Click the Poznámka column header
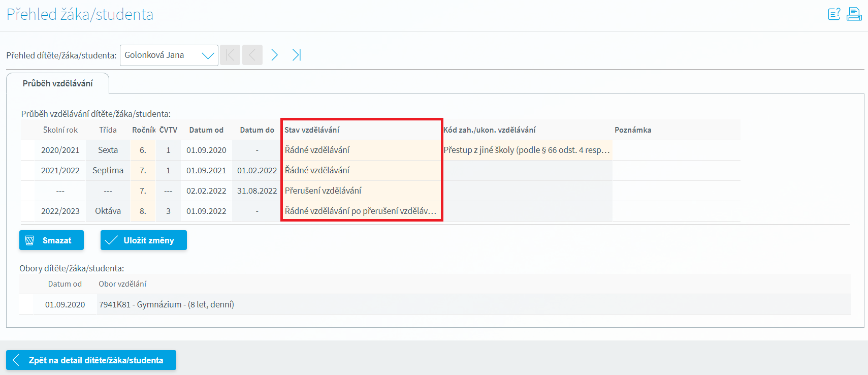 coord(633,130)
